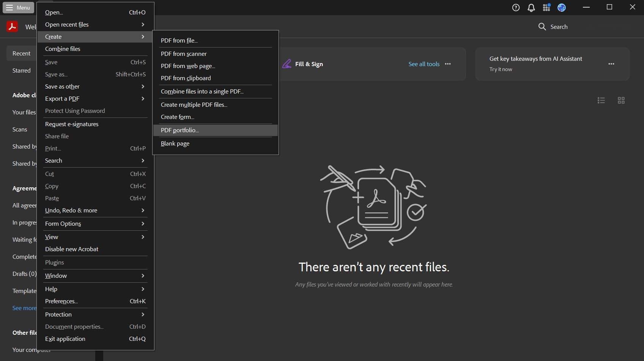Expand Export a PDF submenu arrow
This screenshot has height=361, width=644.
(x=143, y=98)
